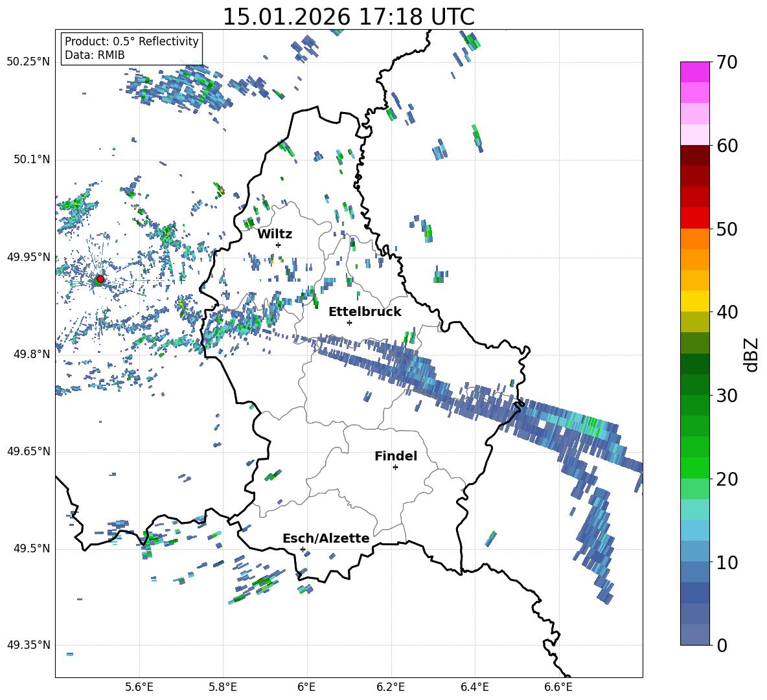Click the 20 colorbar tick label
Screen dimensions: 767x700
pos(727,479)
